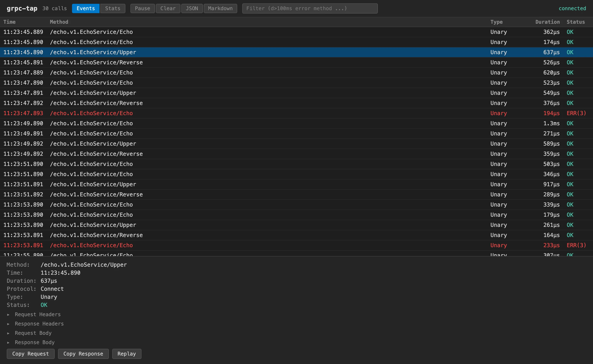Select the Upper call lasting 261µs

click(296, 225)
